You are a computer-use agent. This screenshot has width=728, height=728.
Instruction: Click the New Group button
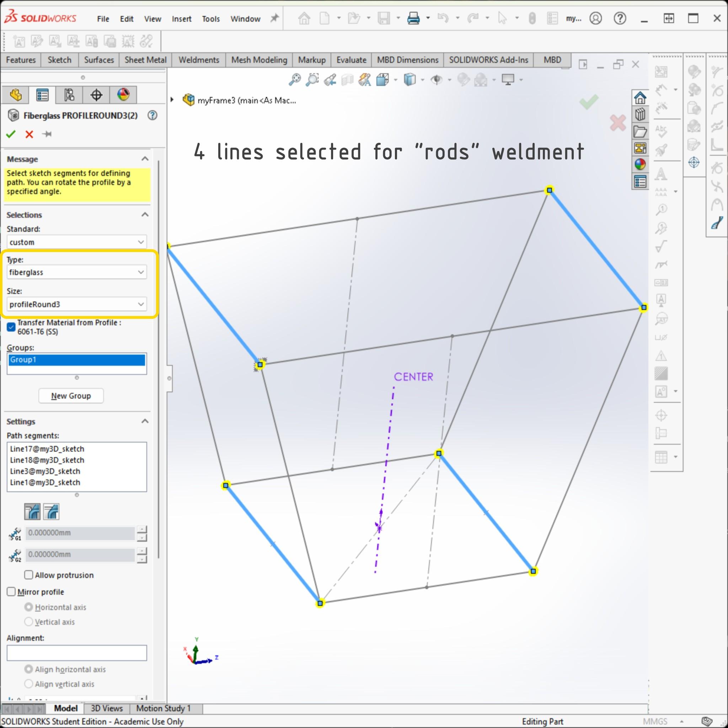click(71, 396)
